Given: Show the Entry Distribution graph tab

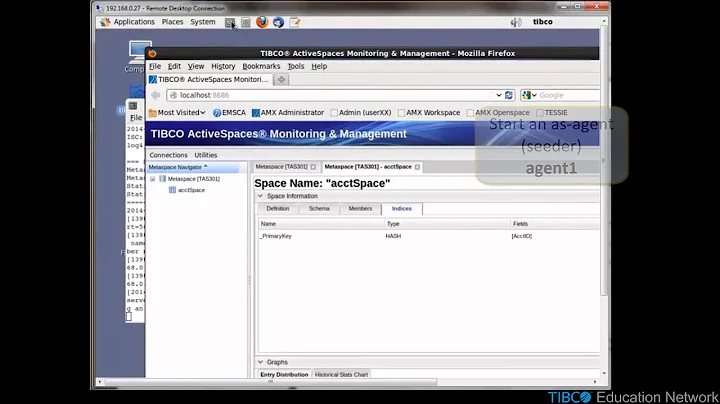Looking at the screenshot, I should click(284, 375).
